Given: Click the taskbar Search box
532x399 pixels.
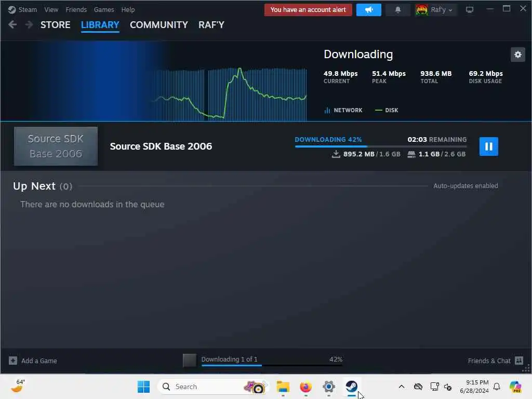Looking at the screenshot, I should [x=213, y=387].
